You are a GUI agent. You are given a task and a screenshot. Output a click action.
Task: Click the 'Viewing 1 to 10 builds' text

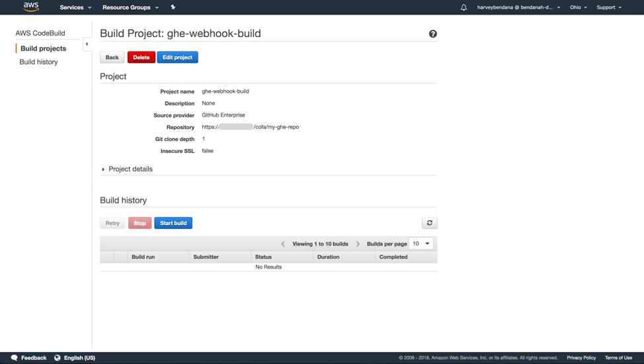pos(321,244)
